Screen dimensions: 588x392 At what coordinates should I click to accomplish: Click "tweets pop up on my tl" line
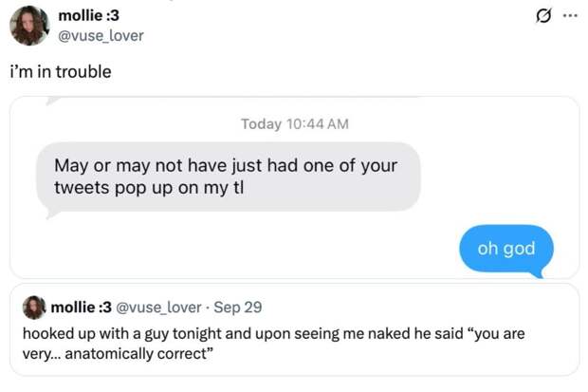tap(149, 188)
